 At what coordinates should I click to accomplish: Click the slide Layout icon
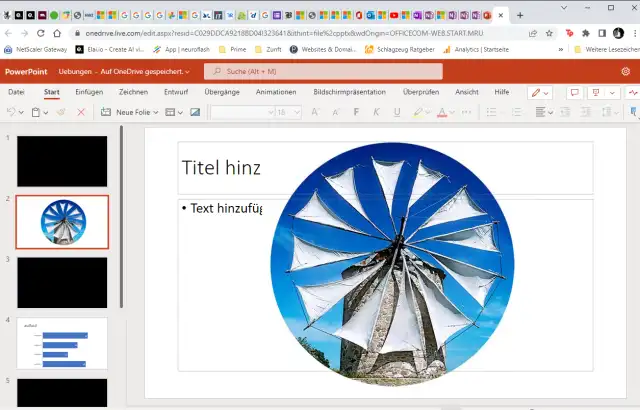pos(170,112)
